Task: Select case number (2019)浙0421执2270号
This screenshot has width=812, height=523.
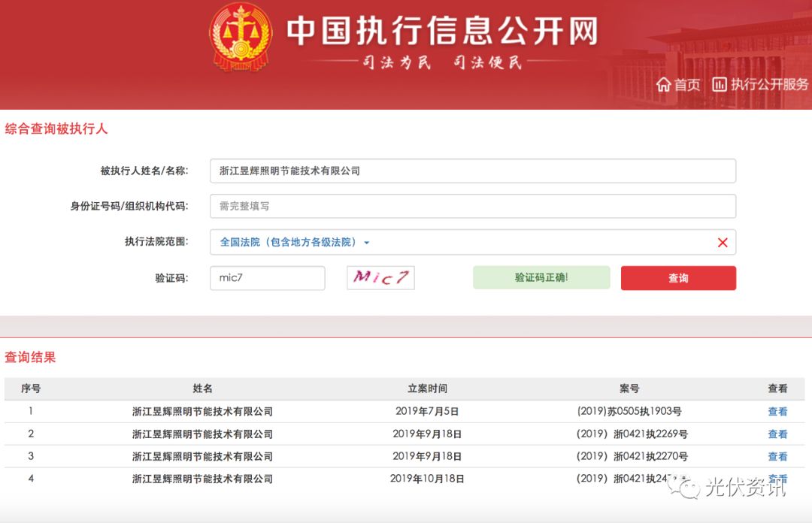Action: coord(632,456)
